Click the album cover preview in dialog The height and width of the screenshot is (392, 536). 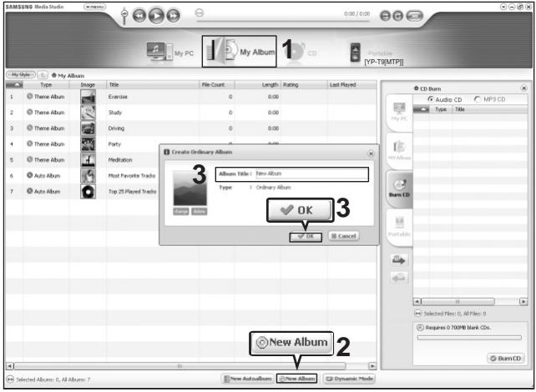click(190, 188)
